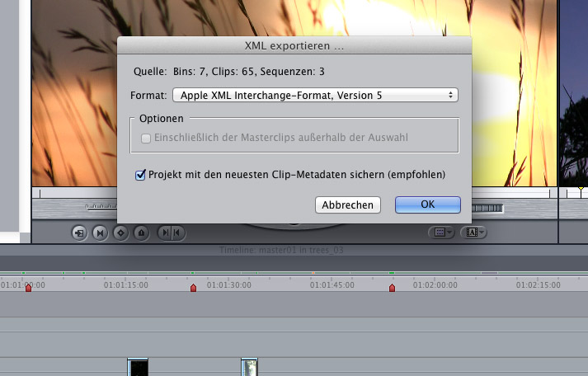Uncheck 'Projekt mit den neuesten Clip-Metadaten sichern'

click(140, 175)
